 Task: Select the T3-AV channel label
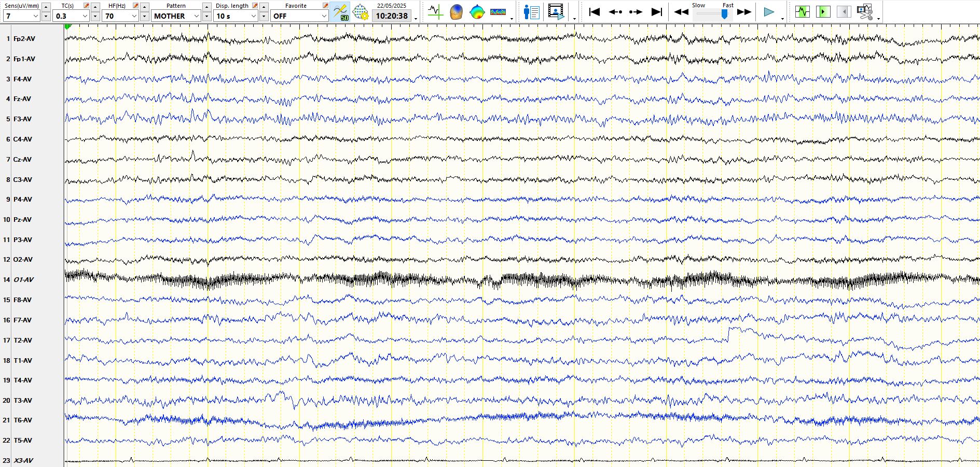pos(23,401)
